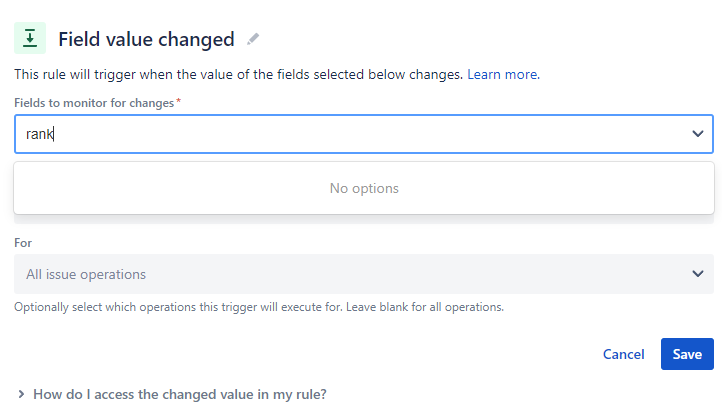Screen dimensions: 728x409
Task: Click the Fields to monitor for changes label
Action: (94, 103)
